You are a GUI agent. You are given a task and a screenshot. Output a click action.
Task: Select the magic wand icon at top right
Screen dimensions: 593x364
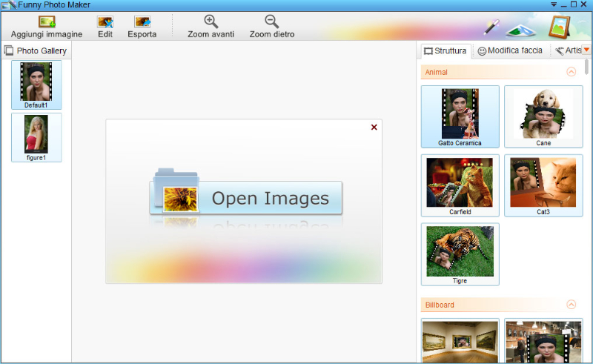491,27
